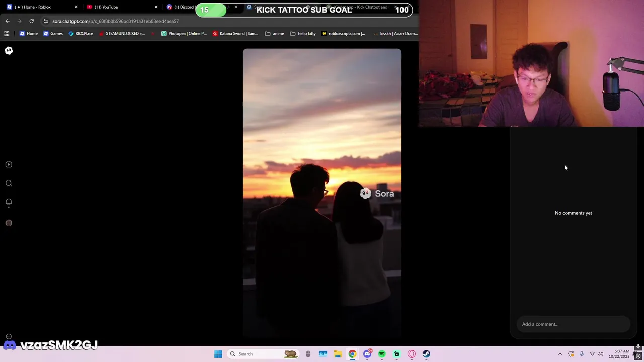Open the robloxscripts.com bookmark
Viewport: 644px width, 362px height.
(x=343, y=34)
